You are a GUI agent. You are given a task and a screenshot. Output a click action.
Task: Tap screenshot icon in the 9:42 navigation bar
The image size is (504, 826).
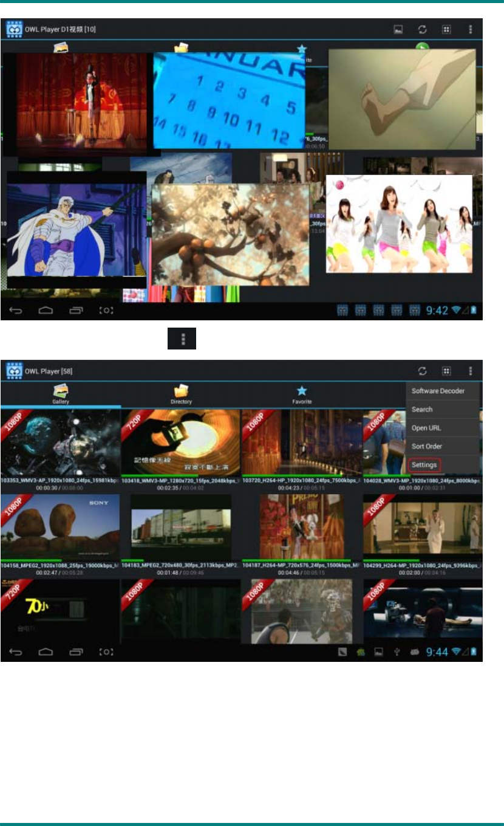tap(106, 310)
